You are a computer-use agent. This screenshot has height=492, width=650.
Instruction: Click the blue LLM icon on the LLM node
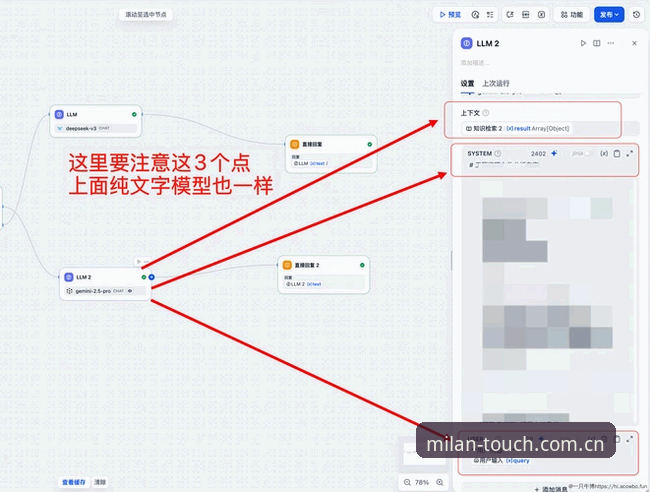[x=59, y=114]
